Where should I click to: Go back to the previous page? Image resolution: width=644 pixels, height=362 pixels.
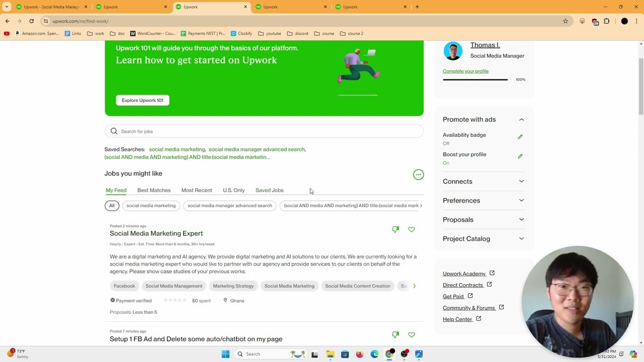click(x=7, y=21)
